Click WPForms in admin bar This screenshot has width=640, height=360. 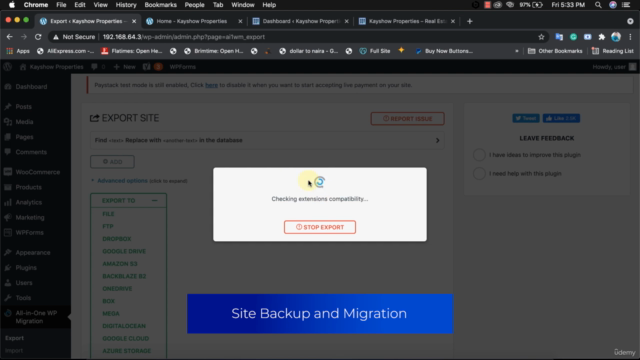click(182, 67)
